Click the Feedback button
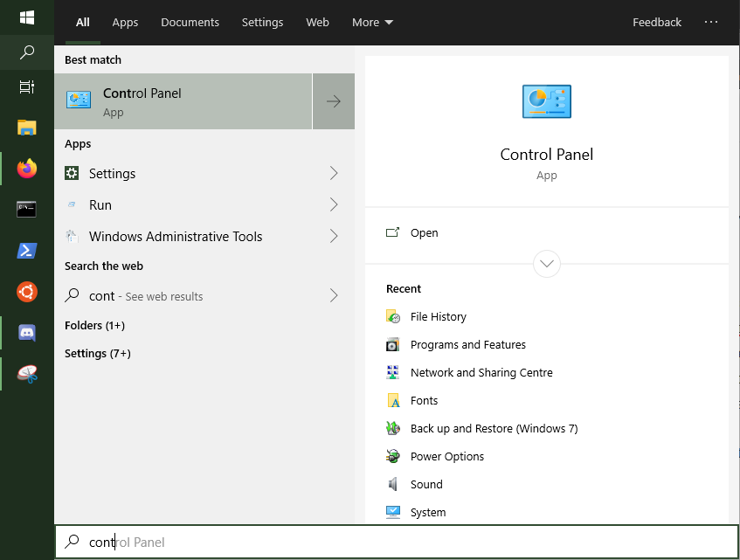Screen dimensions: 740x560 pyautogui.click(x=657, y=22)
